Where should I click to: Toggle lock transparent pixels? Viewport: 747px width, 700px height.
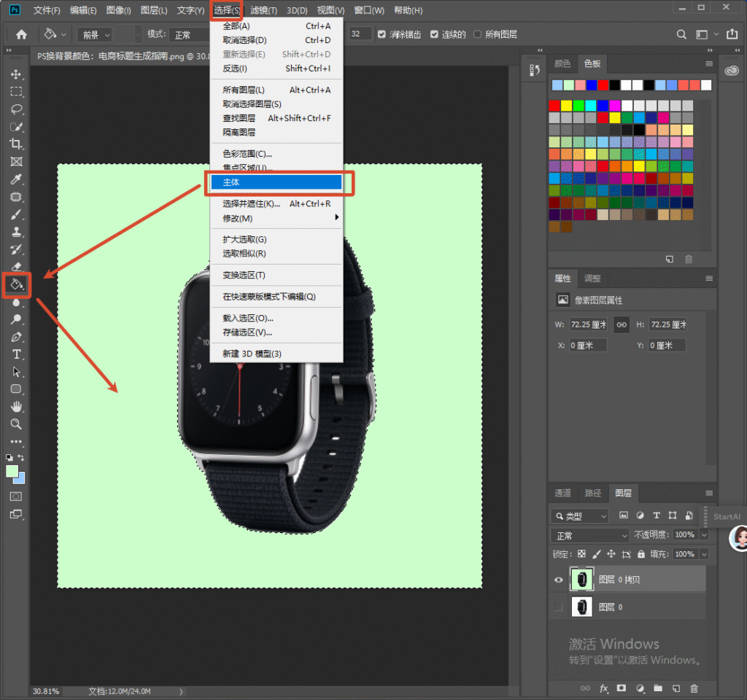(581, 554)
